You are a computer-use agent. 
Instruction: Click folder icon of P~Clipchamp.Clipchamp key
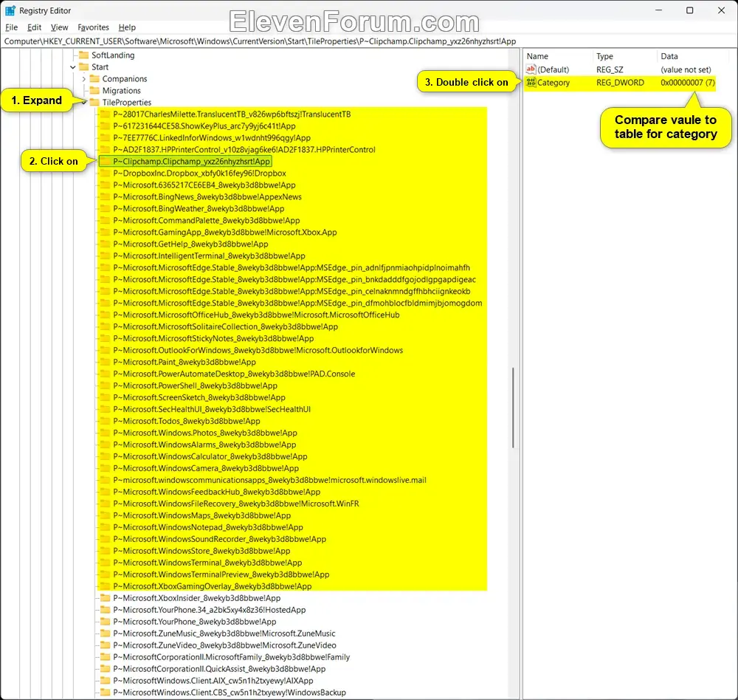(106, 162)
